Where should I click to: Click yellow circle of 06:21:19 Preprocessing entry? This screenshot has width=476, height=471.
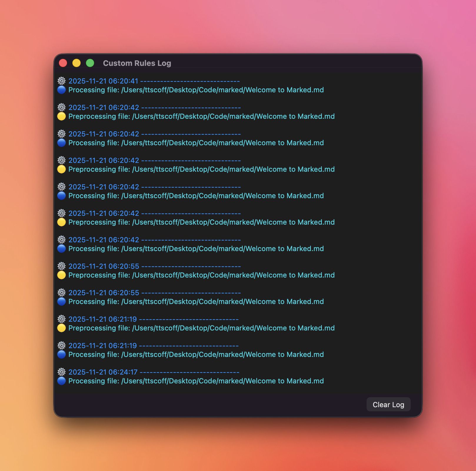61,328
